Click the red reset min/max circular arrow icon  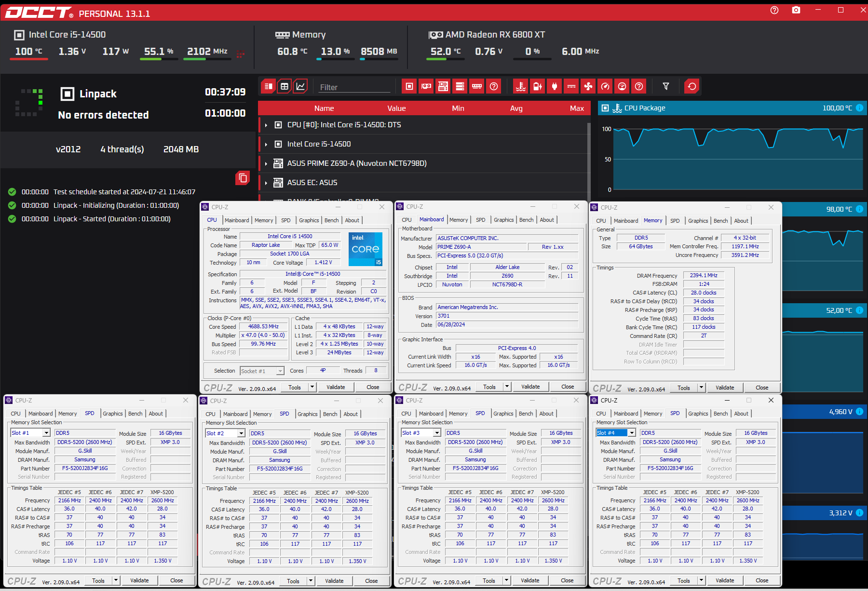click(692, 86)
